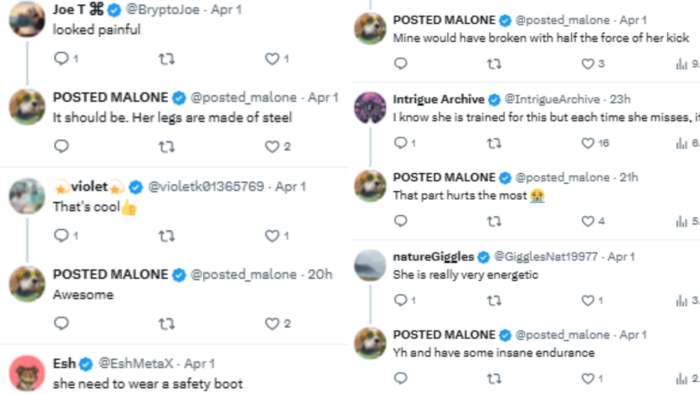Viewport: 700px width, 394px height.
Task: Open Esh's profile avatar
Action: [27, 373]
